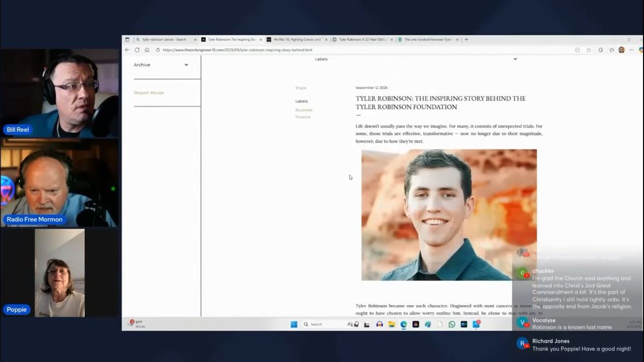Go to the browser home page icon
Viewport: 644px width, 362px height.
pos(147,50)
